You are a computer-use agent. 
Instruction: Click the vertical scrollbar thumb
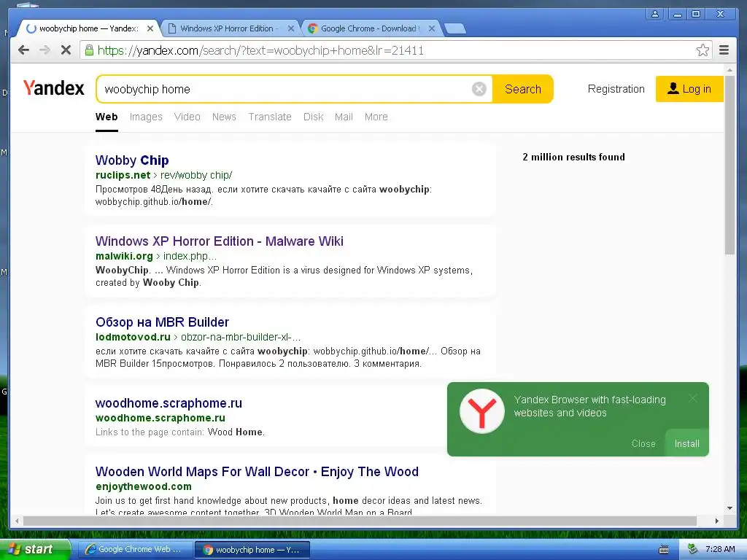[729, 166]
